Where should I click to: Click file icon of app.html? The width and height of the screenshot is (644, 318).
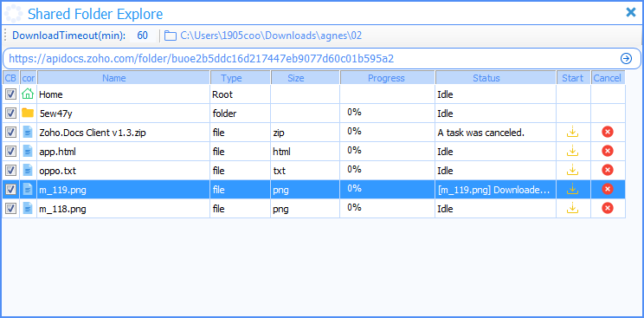coord(28,151)
